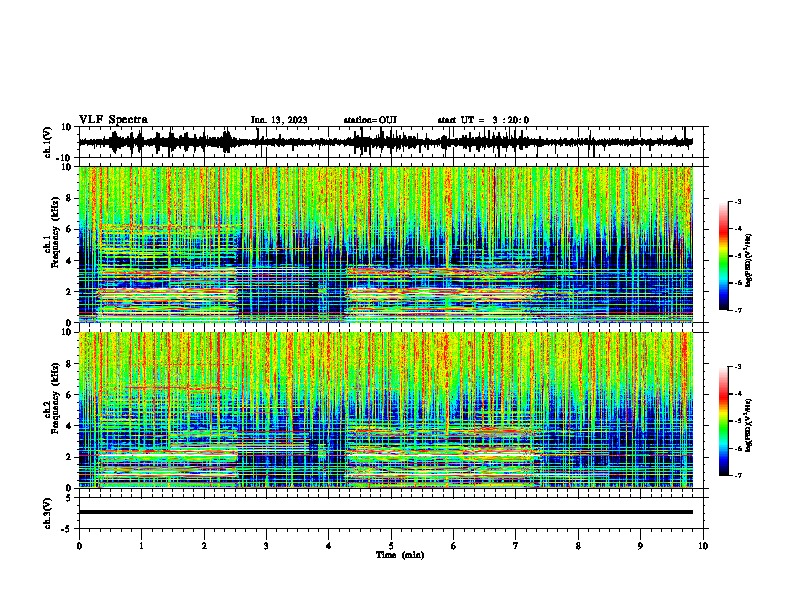The height and width of the screenshot is (612, 792).
Task: Click the 'ch.3(V)' axis label
Action: tap(48, 513)
